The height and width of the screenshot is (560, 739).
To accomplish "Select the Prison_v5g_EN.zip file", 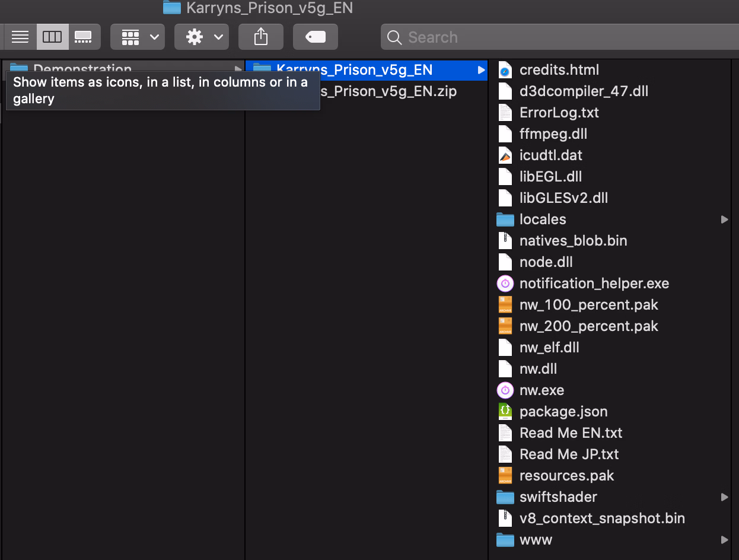I will [x=388, y=91].
